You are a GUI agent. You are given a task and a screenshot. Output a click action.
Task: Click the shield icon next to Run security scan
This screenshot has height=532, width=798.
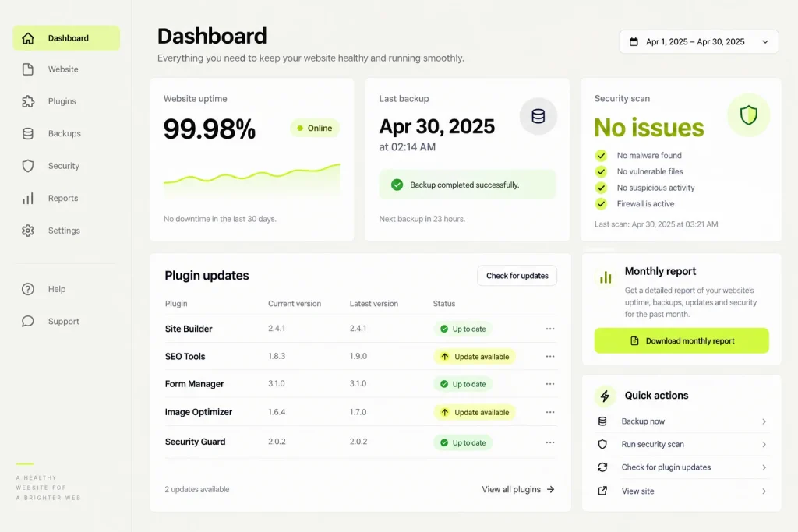click(602, 444)
